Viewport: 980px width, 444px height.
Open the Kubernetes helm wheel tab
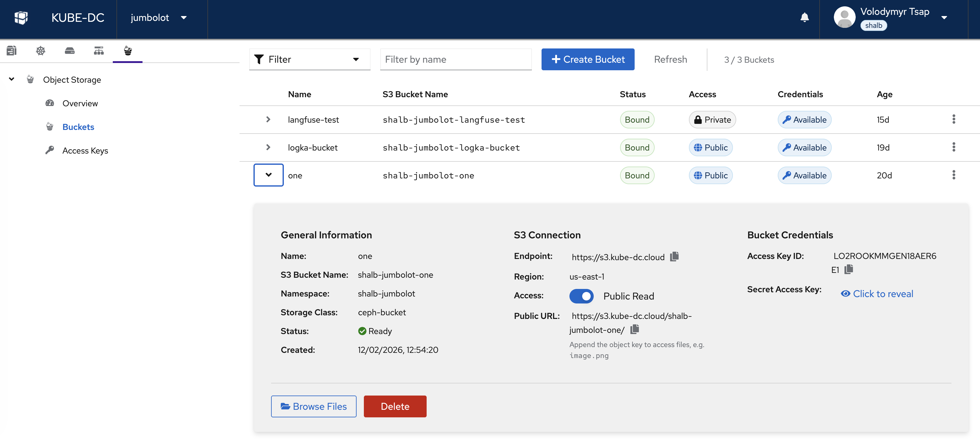click(40, 51)
